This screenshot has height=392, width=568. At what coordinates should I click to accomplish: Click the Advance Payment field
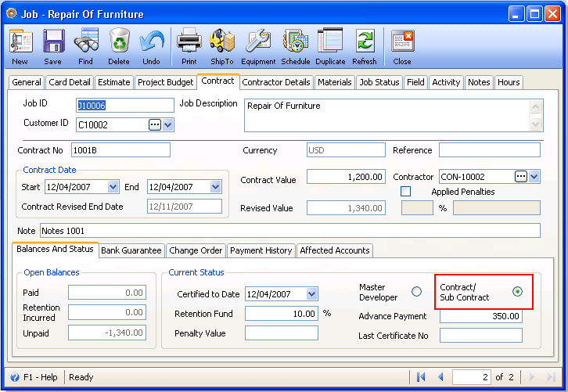pos(481,316)
